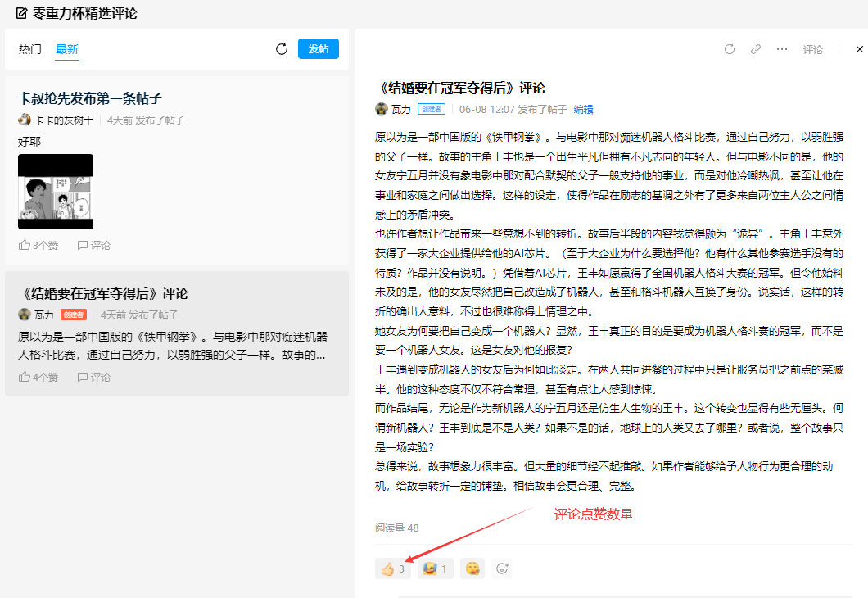868x598 pixels.
Task: Toggle the third emoji reaction on the post
Action: pos(472,569)
